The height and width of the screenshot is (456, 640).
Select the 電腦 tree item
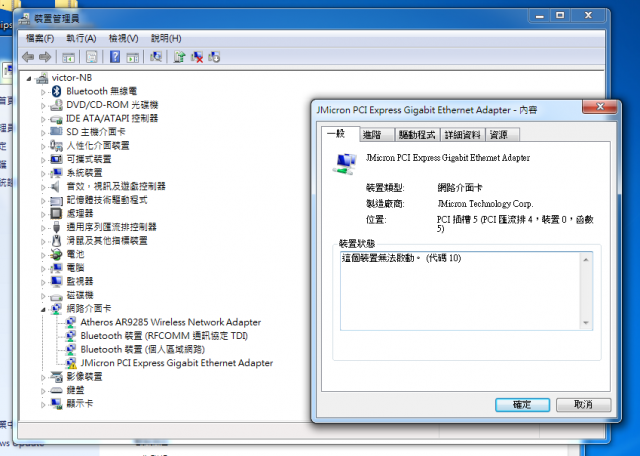coord(75,268)
